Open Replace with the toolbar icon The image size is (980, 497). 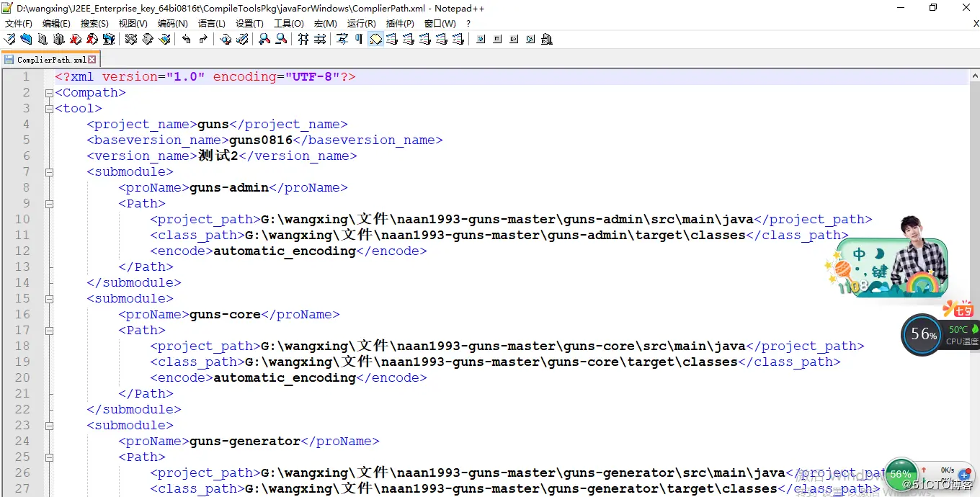tap(243, 39)
